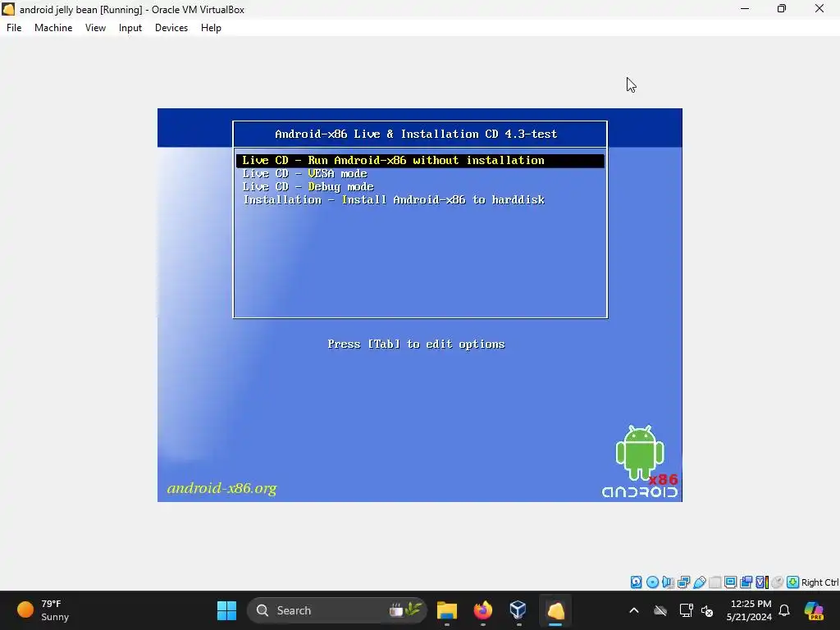840x630 pixels.
Task: Show hidden system tray icons
Action: click(634, 610)
